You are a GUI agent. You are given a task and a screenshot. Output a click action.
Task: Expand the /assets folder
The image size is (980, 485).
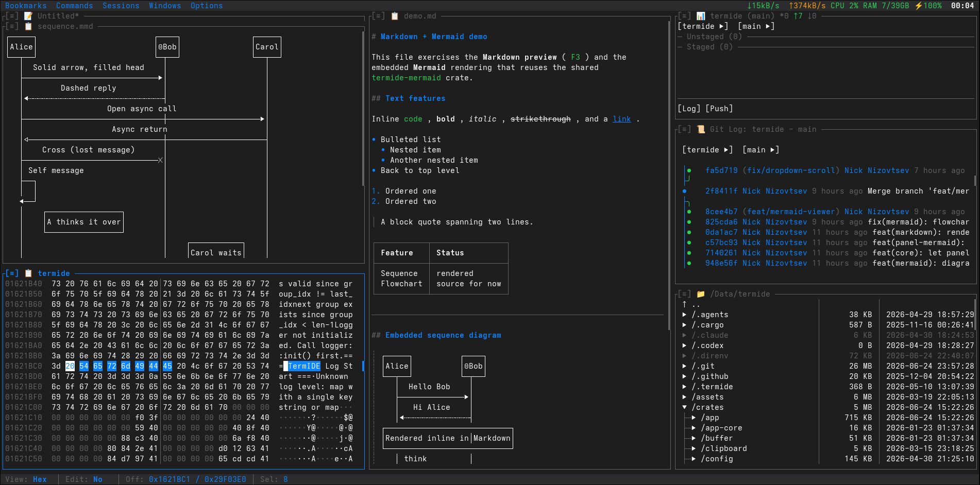click(684, 397)
